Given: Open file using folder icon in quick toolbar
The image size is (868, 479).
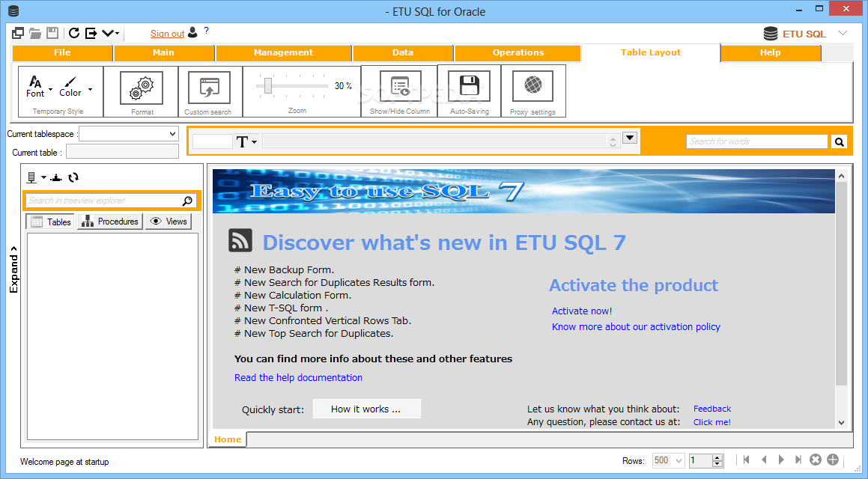Looking at the screenshot, I should pos(35,33).
